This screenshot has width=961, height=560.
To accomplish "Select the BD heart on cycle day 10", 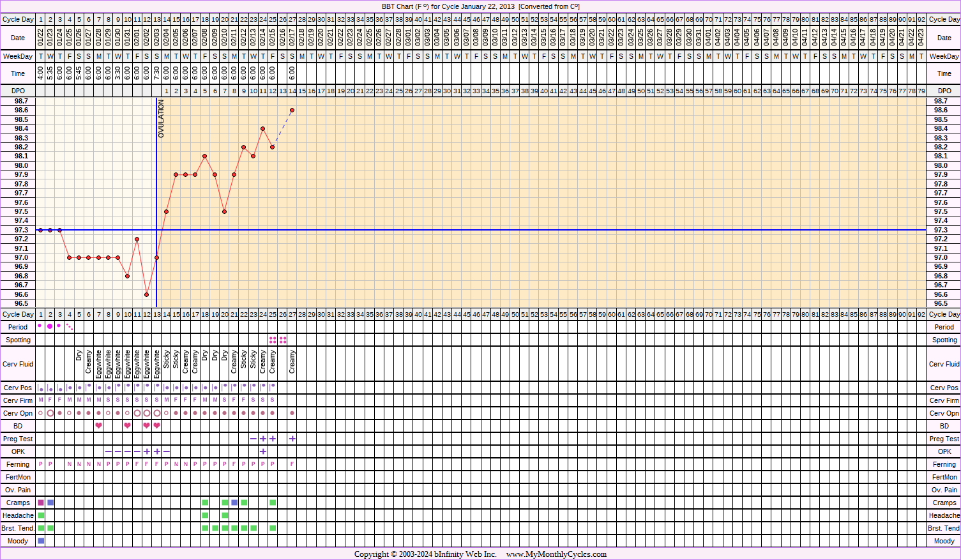I will pyautogui.click(x=128, y=426).
